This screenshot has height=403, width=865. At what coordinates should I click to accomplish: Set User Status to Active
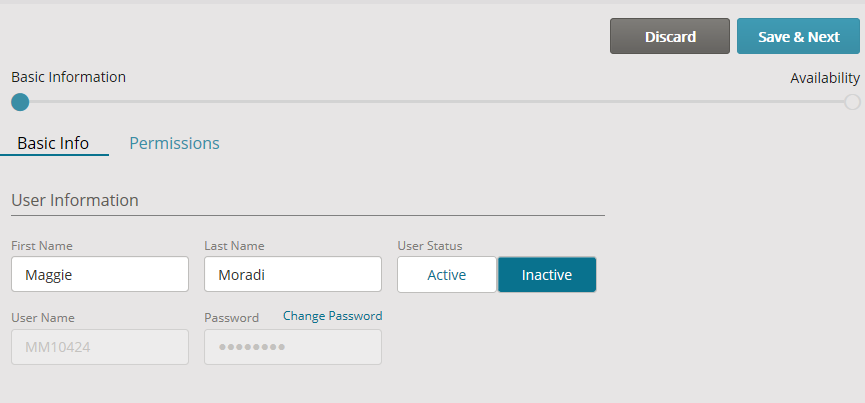(447, 275)
